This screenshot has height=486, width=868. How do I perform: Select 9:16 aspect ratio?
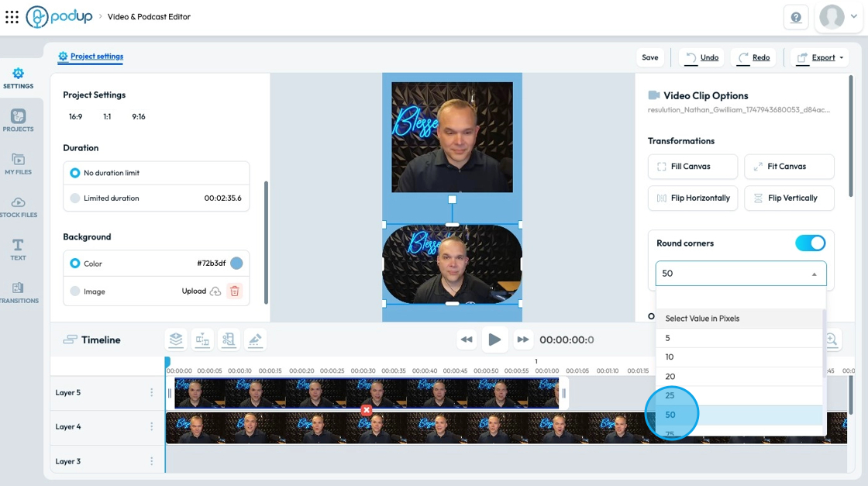[139, 117]
